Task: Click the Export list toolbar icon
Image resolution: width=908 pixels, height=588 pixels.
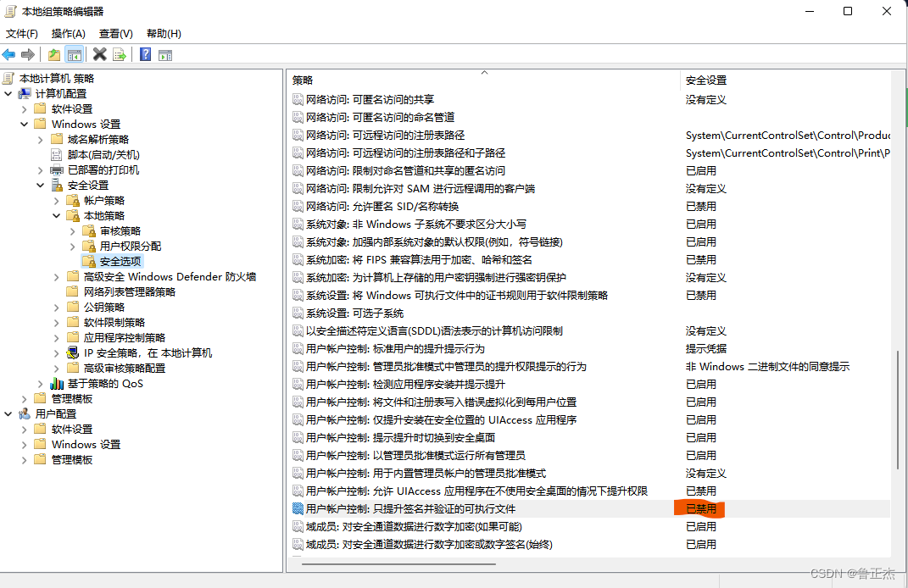Action: coord(120,55)
